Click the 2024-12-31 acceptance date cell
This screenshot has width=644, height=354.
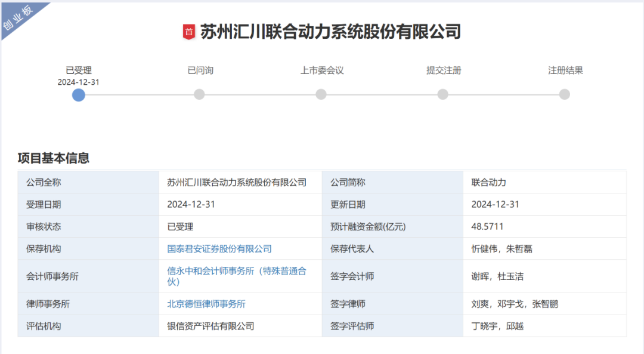[191, 204]
